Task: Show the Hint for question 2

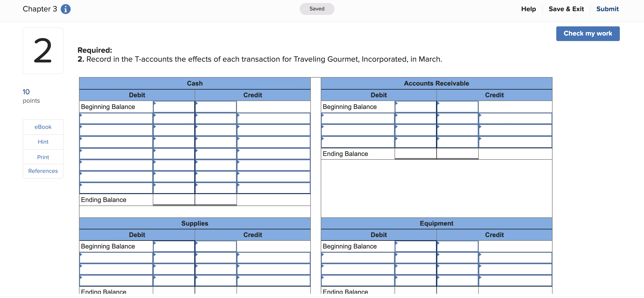Action: point(43,142)
